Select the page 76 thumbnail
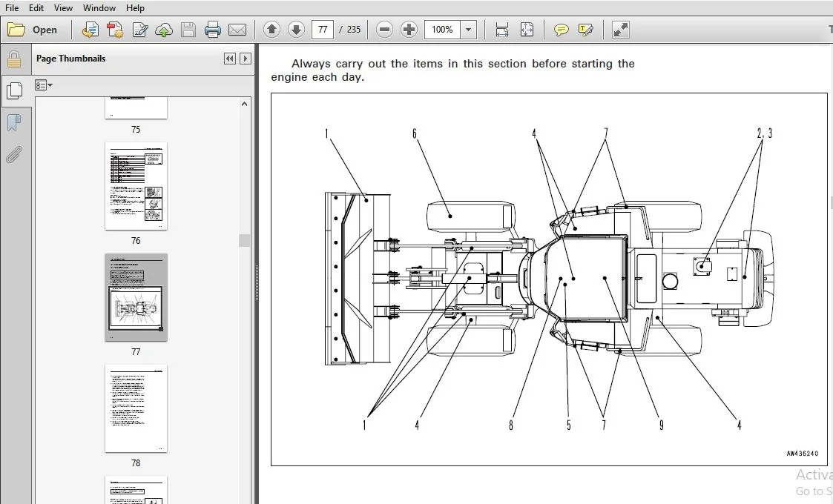This screenshot has width=833, height=504. (136, 186)
